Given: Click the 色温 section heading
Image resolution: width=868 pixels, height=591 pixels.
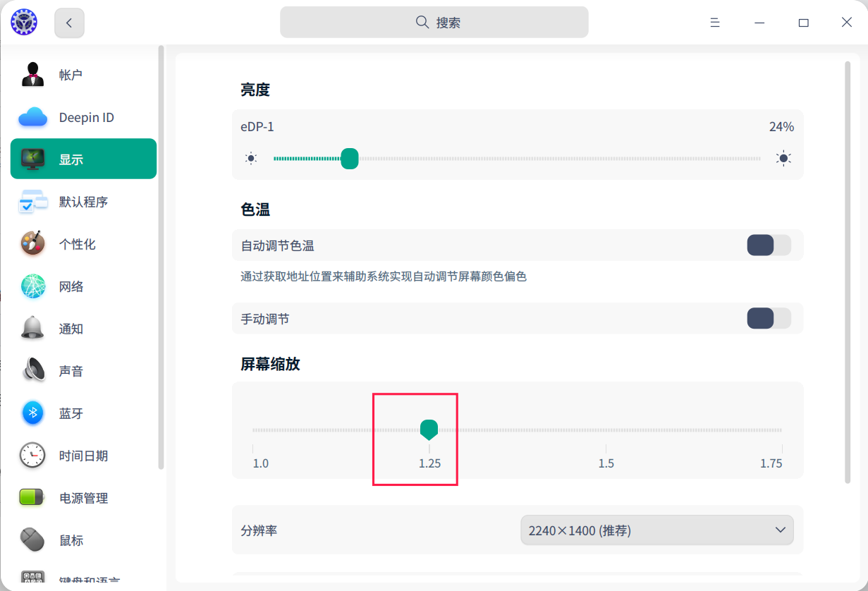Looking at the screenshot, I should [255, 209].
